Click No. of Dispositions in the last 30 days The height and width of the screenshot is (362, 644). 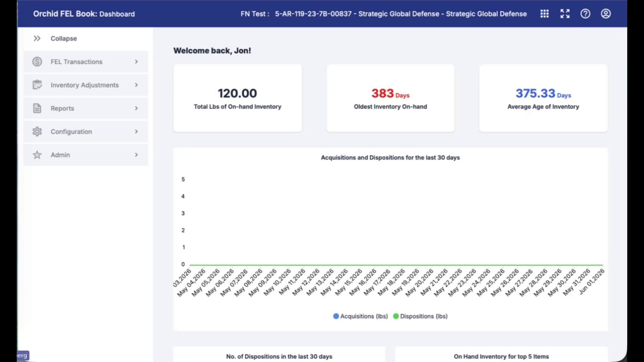[279, 356]
